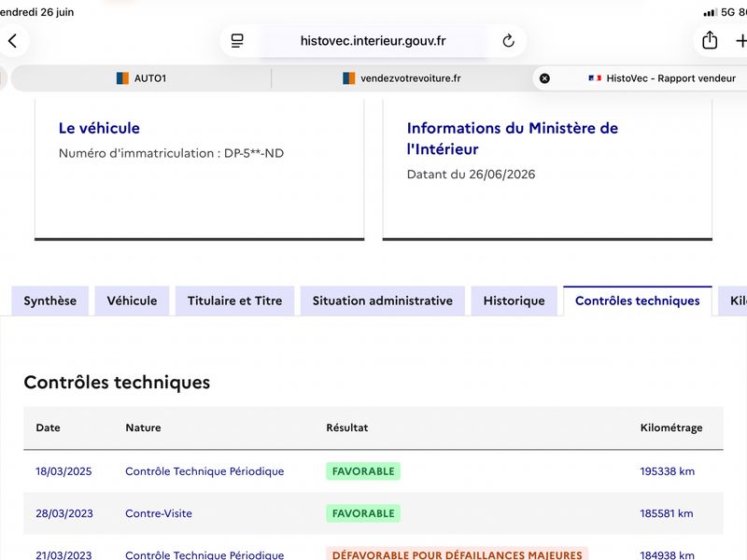Viewport: 747px width, 560px height.
Task: Click the Datant du 26/06/2026 text
Action: point(471,175)
